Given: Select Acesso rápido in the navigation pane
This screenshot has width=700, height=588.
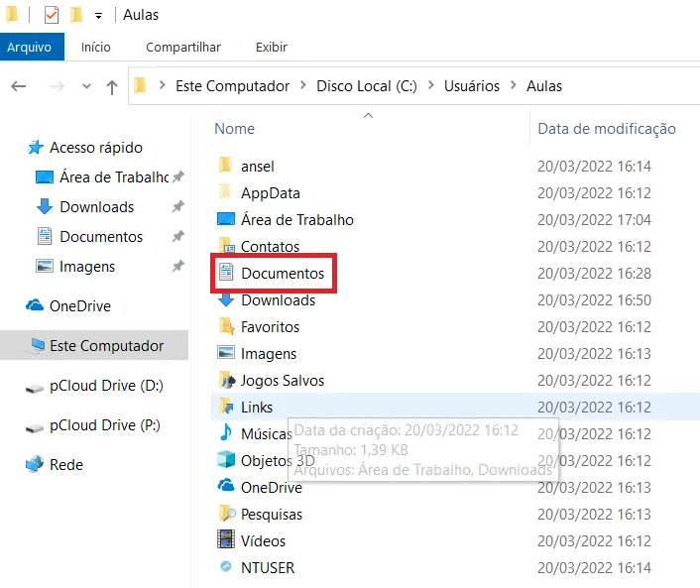Looking at the screenshot, I should coord(96,148).
